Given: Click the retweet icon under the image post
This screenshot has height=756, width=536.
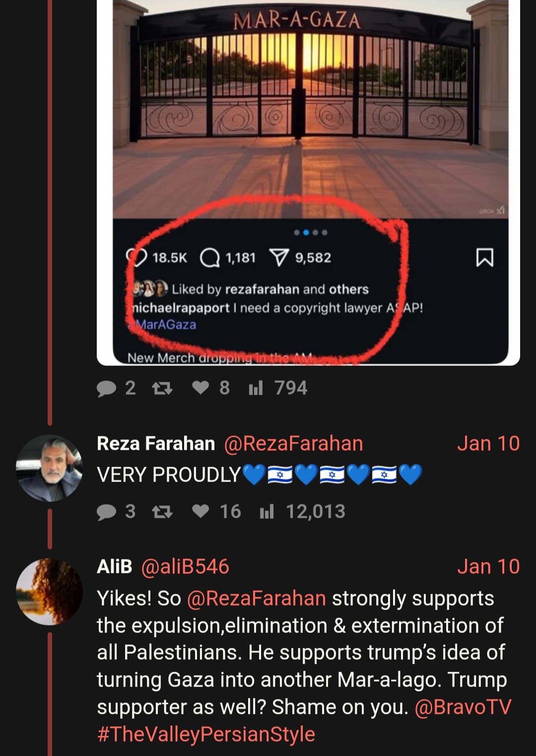Looking at the screenshot, I should click(x=162, y=388).
